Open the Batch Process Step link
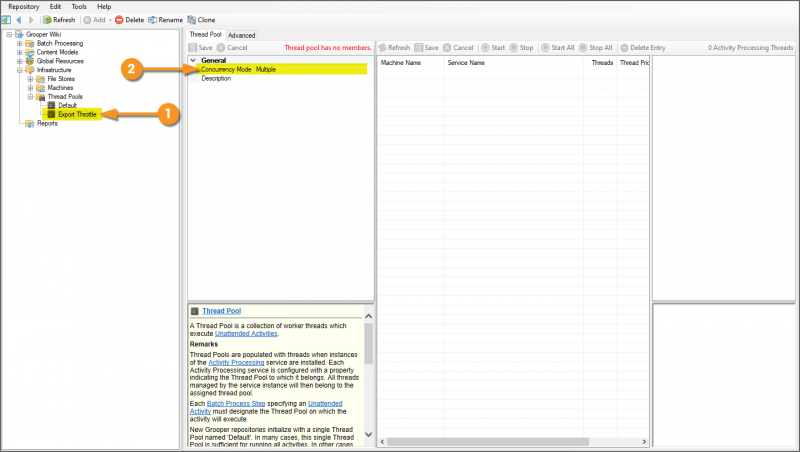 point(236,404)
